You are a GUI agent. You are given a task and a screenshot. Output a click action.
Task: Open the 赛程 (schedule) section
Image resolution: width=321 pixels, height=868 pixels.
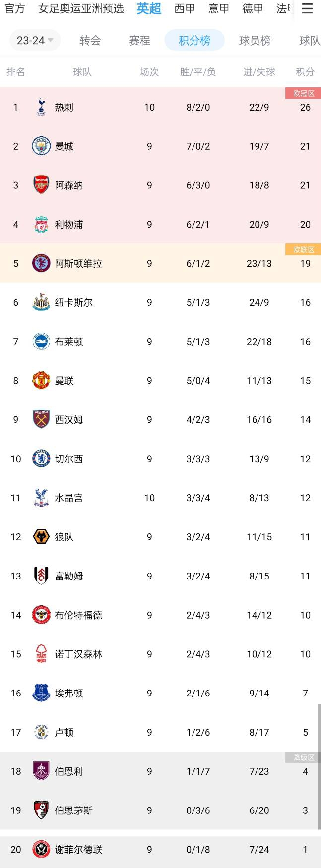(139, 41)
